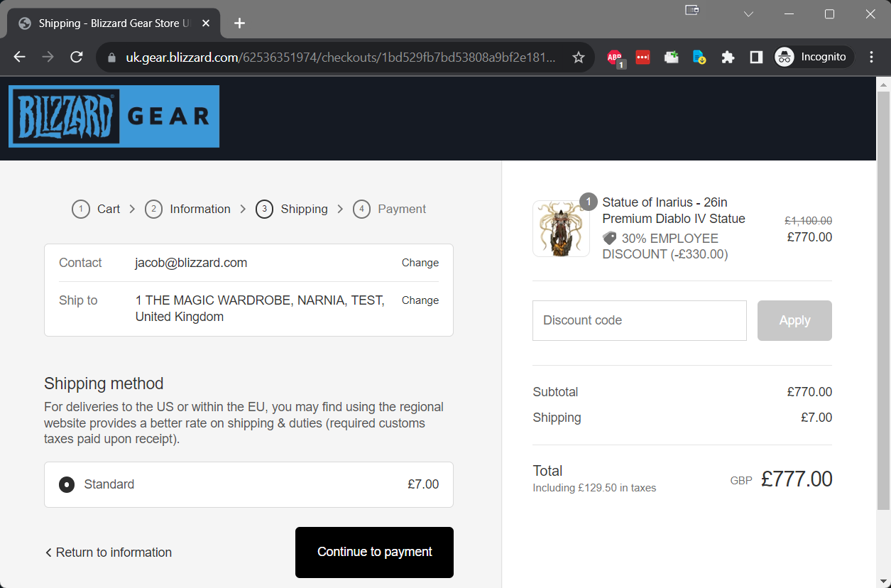Open the red password manager extension
This screenshot has width=891, height=588.
(x=643, y=57)
